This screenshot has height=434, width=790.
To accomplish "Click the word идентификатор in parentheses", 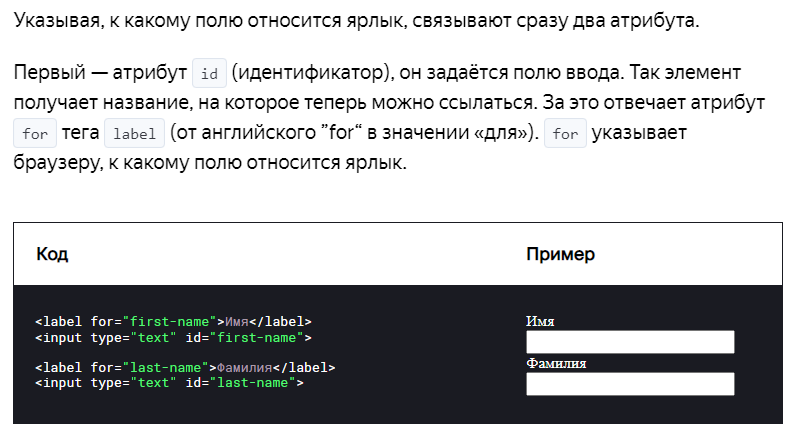I will 310,73.
